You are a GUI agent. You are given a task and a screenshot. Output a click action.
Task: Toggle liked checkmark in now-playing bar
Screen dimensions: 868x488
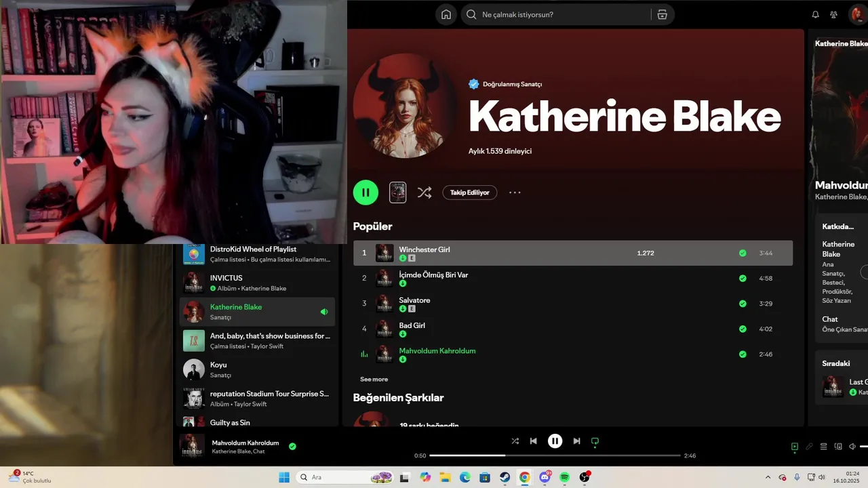coord(292,447)
